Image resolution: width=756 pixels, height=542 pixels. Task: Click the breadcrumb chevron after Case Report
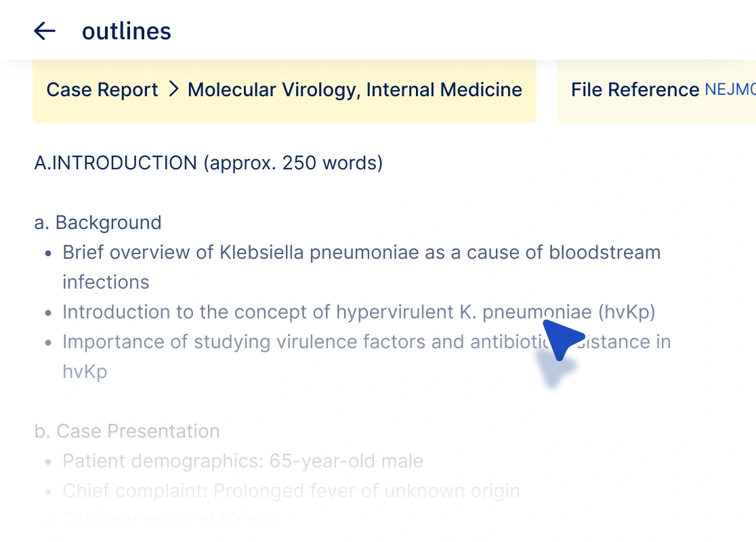click(173, 89)
